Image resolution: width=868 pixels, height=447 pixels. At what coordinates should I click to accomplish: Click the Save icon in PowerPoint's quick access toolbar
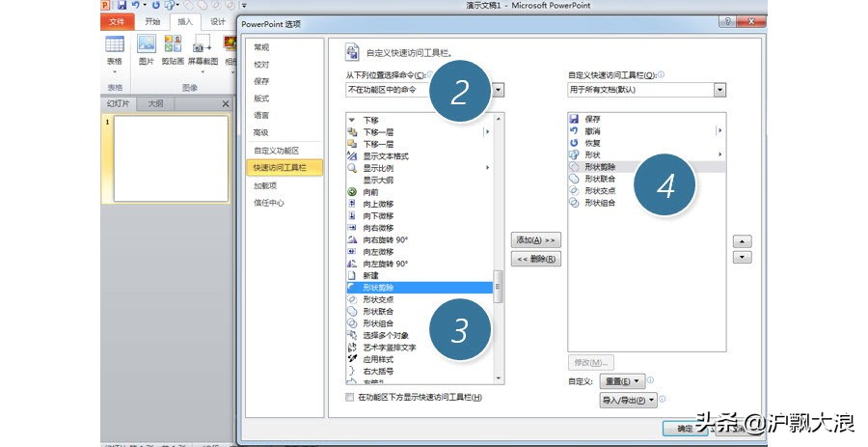pyautogui.click(x=122, y=6)
